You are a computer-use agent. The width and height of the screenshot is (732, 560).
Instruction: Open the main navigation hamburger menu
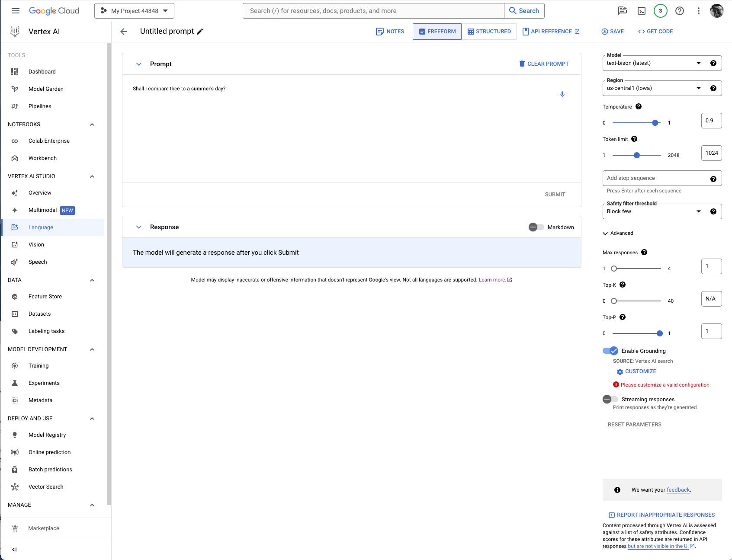click(16, 11)
